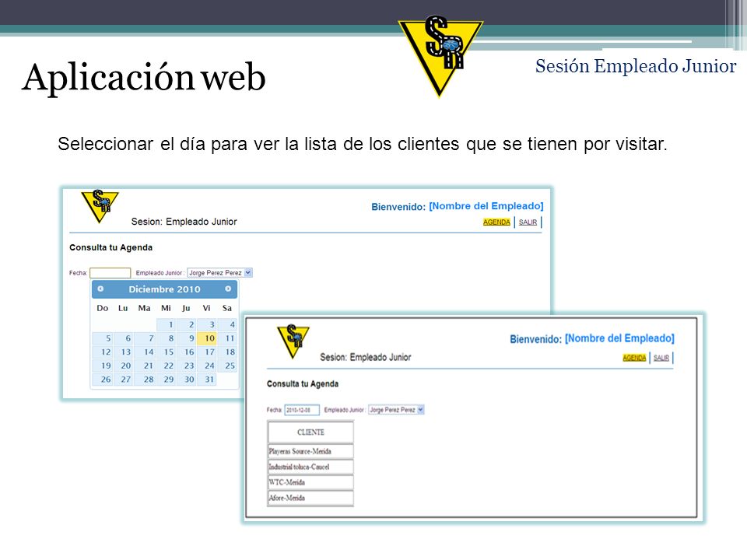Select day 23 in the calendar
The width and height of the screenshot is (747, 560).
187,366
